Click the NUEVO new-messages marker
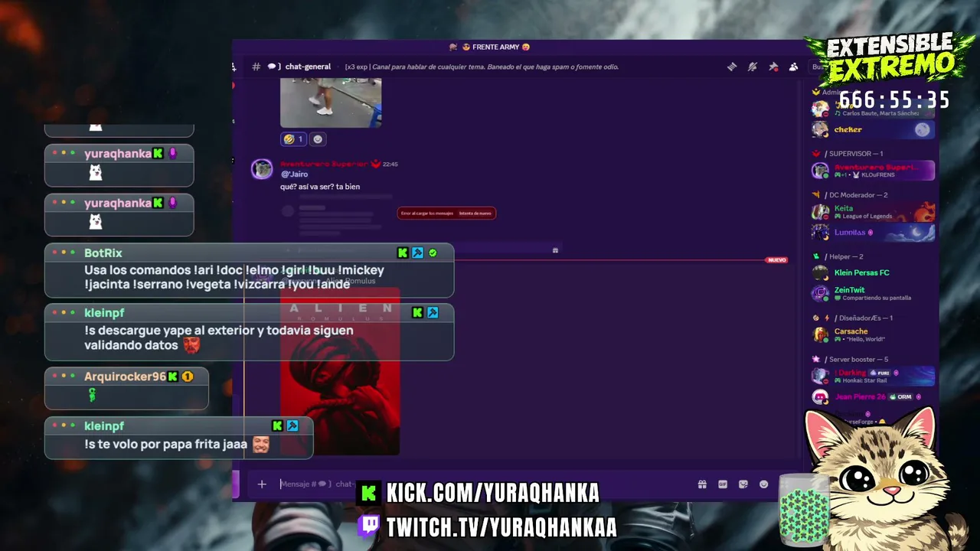 [776, 260]
